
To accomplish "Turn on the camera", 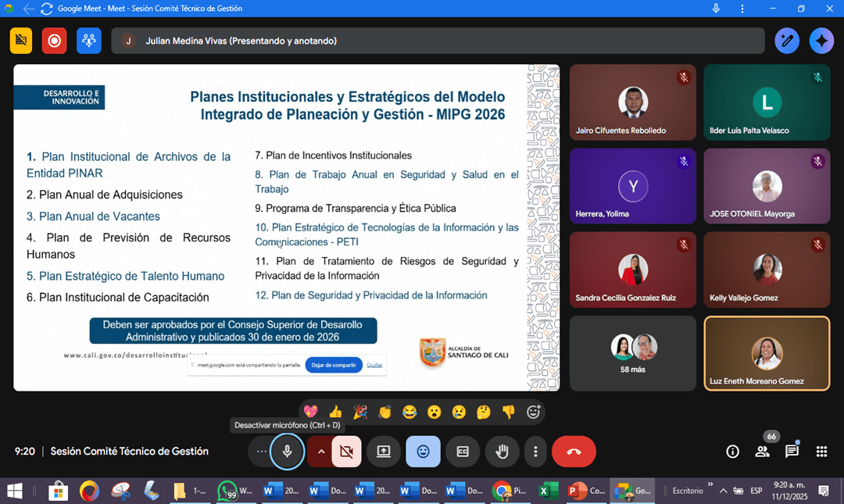I will (x=346, y=452).
